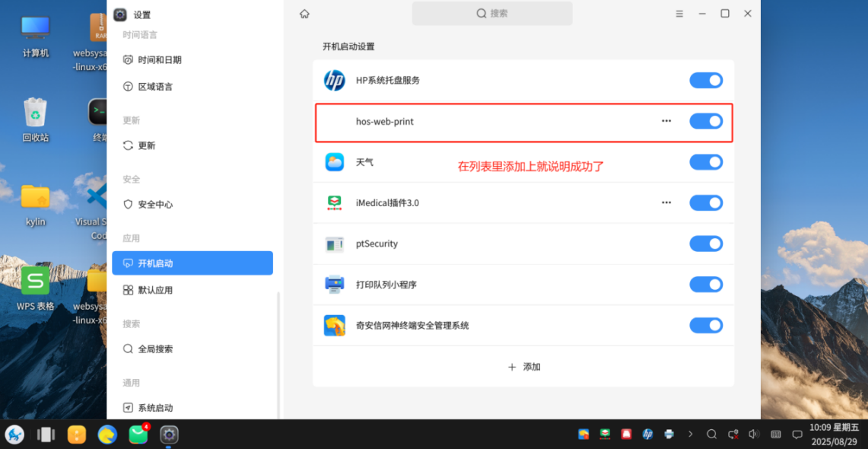Click the 添加 button to add startup app

pyautogui.click(x=523, y=366)
